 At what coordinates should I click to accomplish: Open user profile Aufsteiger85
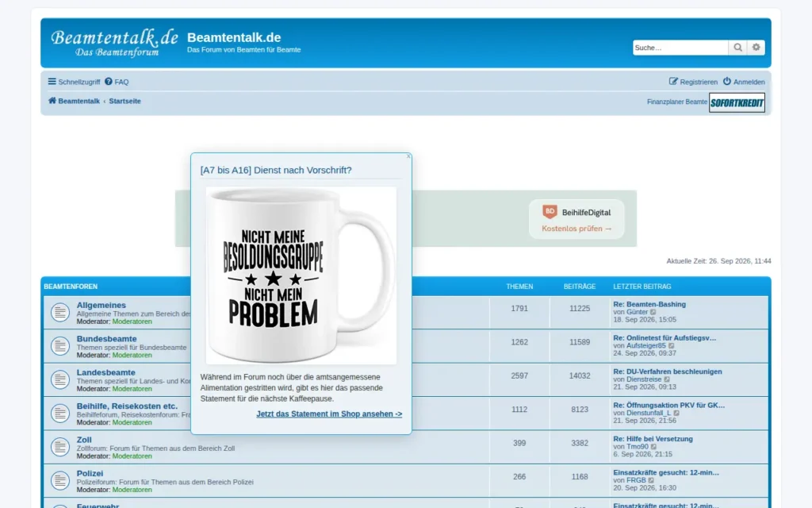(x=646, y=346)
